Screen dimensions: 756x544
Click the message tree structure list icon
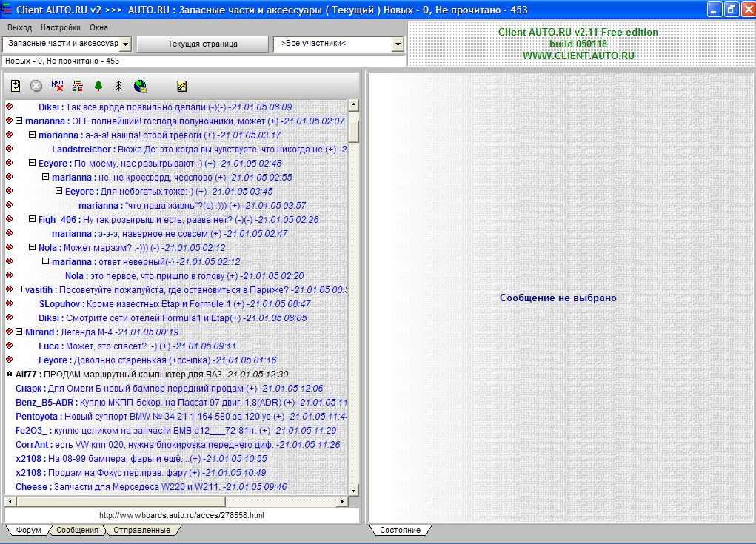(78, 86)
